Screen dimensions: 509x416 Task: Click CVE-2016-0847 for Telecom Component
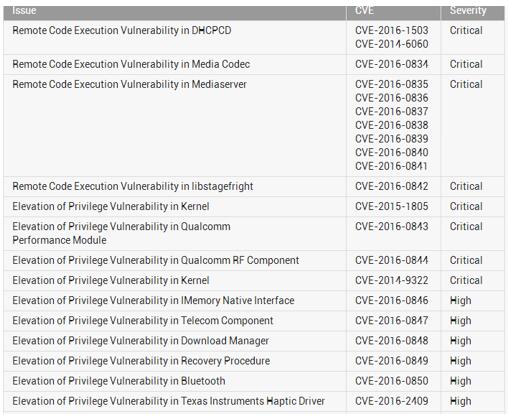coord(392,321)
